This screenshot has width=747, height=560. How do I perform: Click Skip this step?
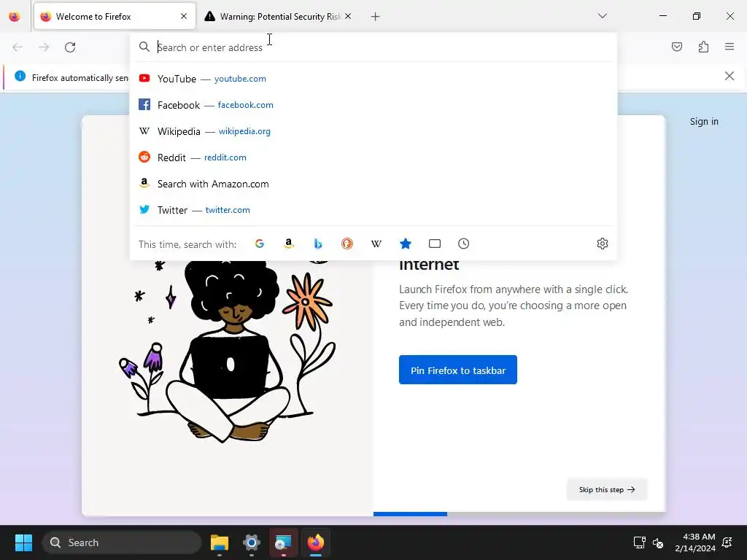(606, 489)
